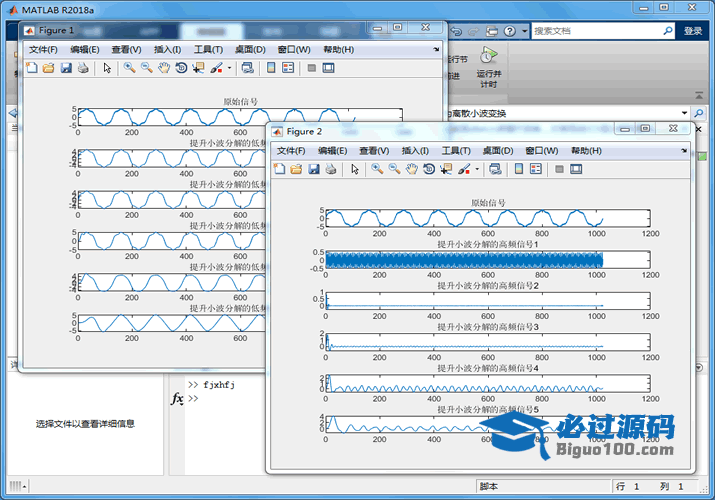
Task: Click Insert Legend icon in Figure 1
Action: 288,68
